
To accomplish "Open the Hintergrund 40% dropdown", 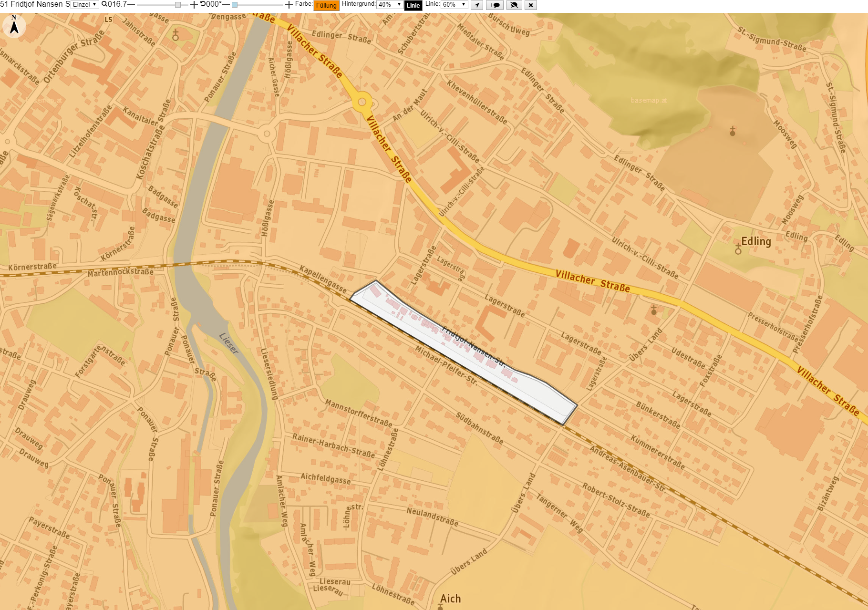I will [390, 4].
